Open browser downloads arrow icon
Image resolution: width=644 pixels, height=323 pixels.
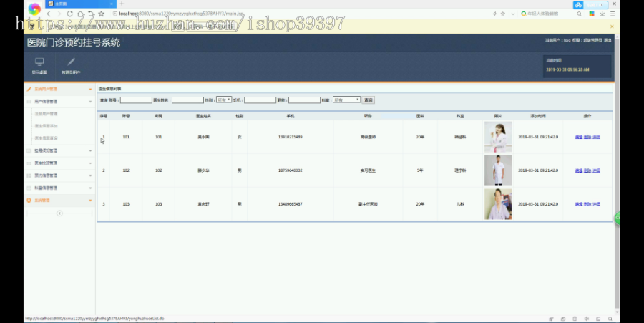[x=602, y=14]
